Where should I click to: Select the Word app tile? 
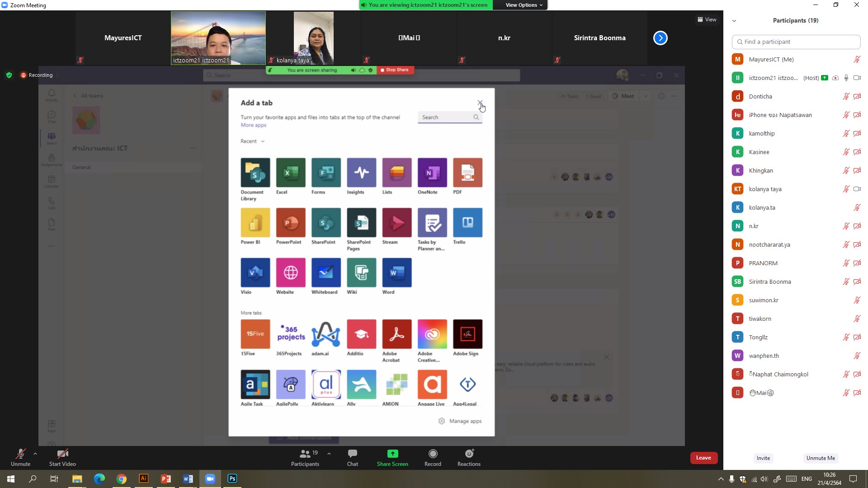(x=397, y=272)
